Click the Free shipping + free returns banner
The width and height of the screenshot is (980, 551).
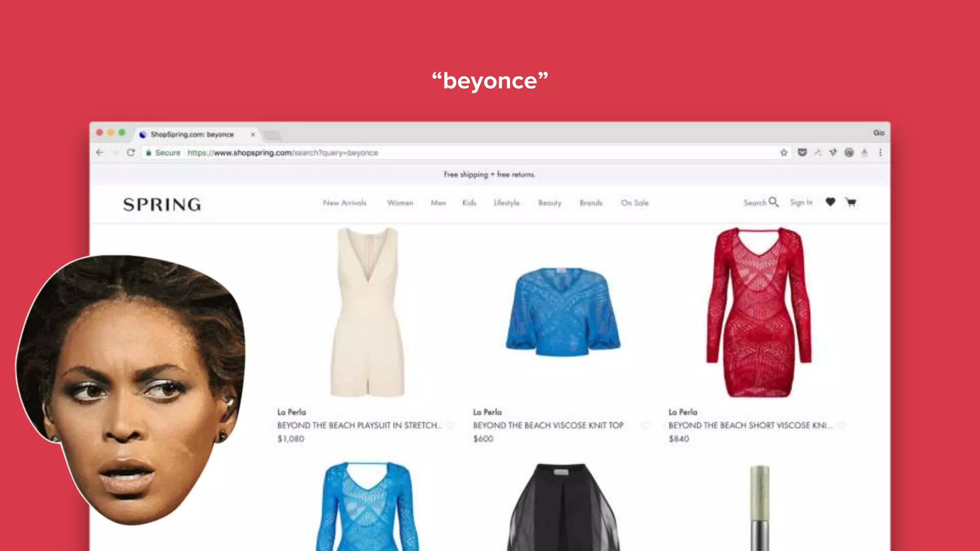490,175
